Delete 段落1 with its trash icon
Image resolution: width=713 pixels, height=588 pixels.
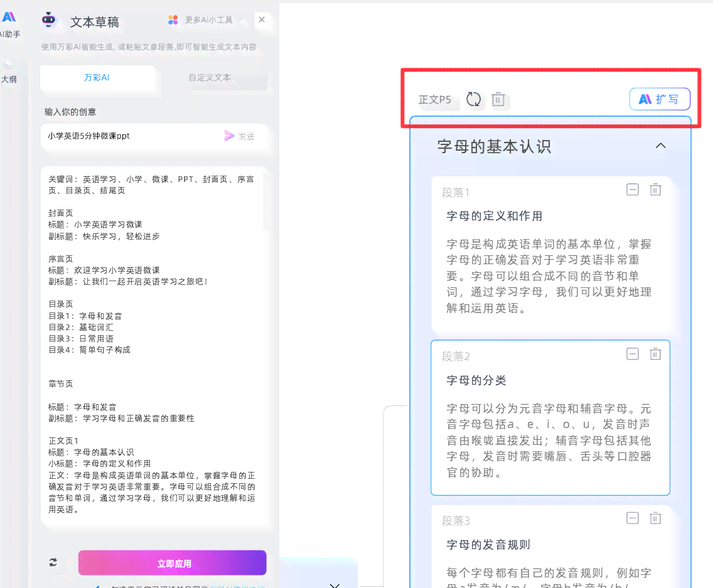[x=655, y=190]
